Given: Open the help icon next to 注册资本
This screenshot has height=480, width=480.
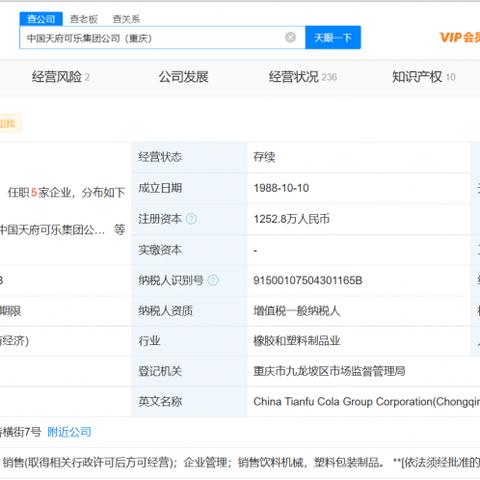Looking at the screenshot, I should (191, 219).
